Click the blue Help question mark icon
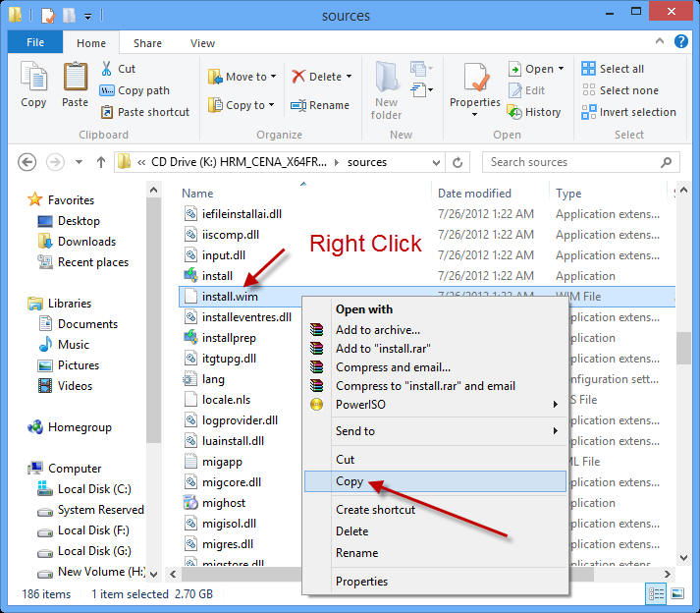The height and width of the screenshot is (613, 700). [680, 41]
